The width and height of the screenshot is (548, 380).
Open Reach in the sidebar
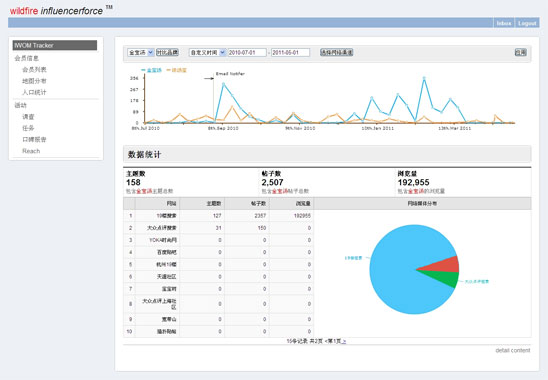(31, 151)
